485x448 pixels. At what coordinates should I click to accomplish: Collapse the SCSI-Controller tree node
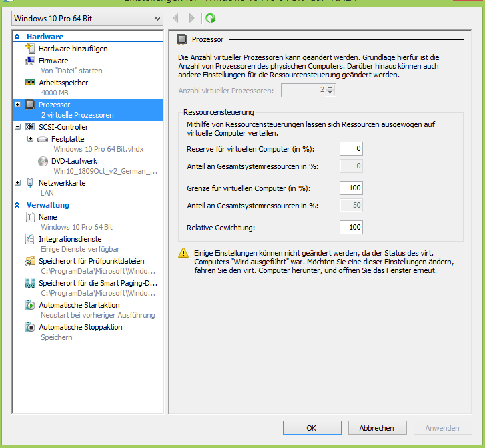tap(17, 127)
